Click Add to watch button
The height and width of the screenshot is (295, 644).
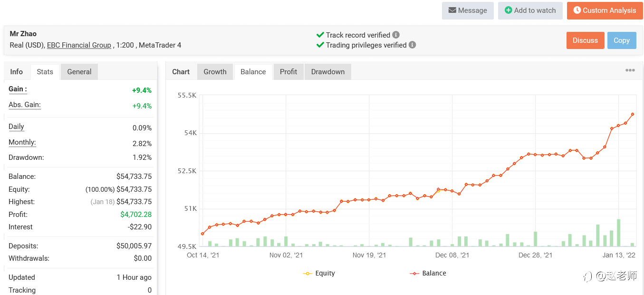point(530,10)
